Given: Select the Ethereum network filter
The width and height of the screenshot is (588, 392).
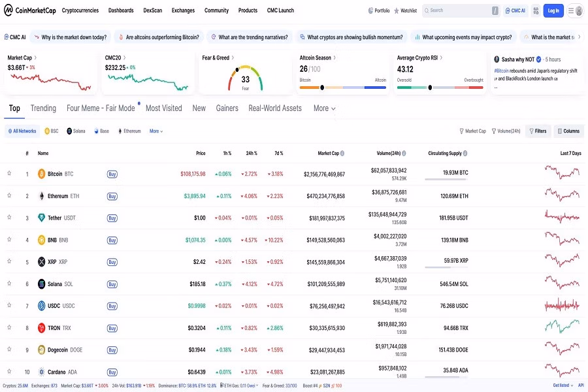Looking at the screenshot, I should 129,131.
